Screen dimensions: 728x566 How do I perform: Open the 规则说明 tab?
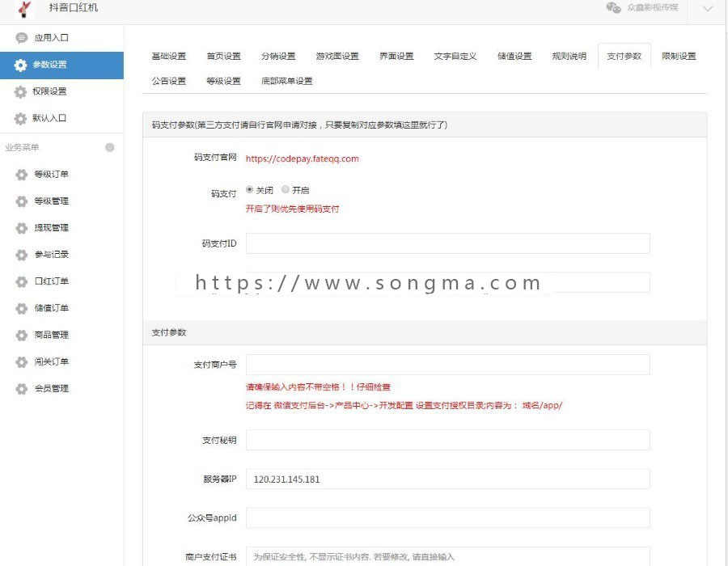(569, 56)
